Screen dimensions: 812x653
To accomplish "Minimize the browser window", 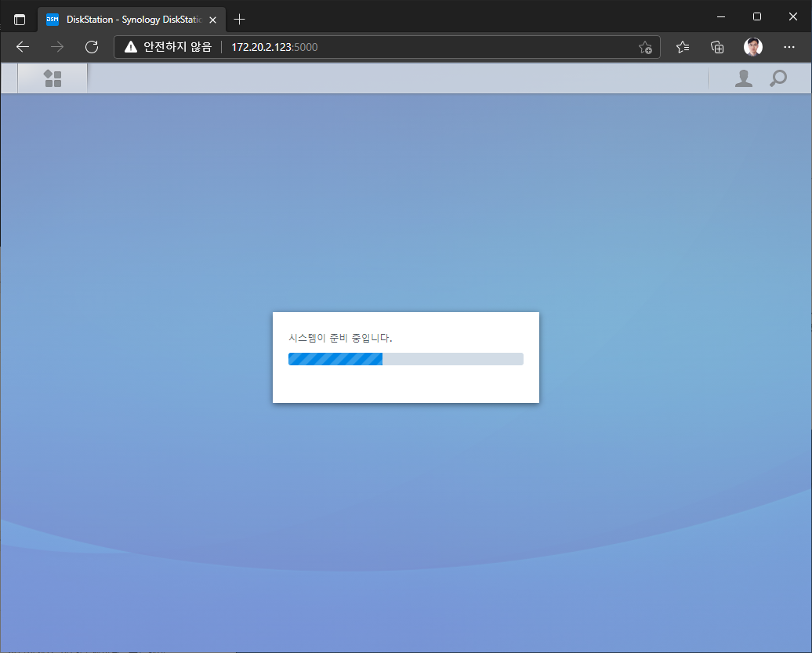I will click(x=721, y=16).
